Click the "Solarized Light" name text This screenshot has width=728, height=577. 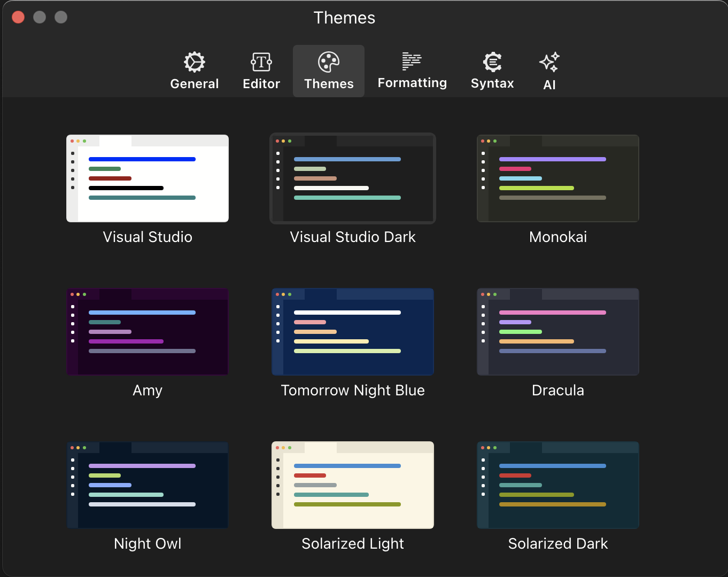[353, 544]
